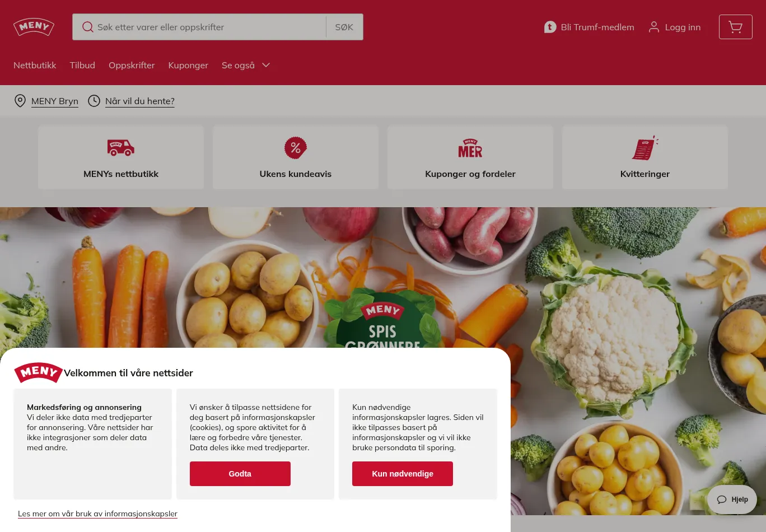The image size is (766, 532).
Task: Open the Kvitteringer receipt tile
Action: point(645,157)
